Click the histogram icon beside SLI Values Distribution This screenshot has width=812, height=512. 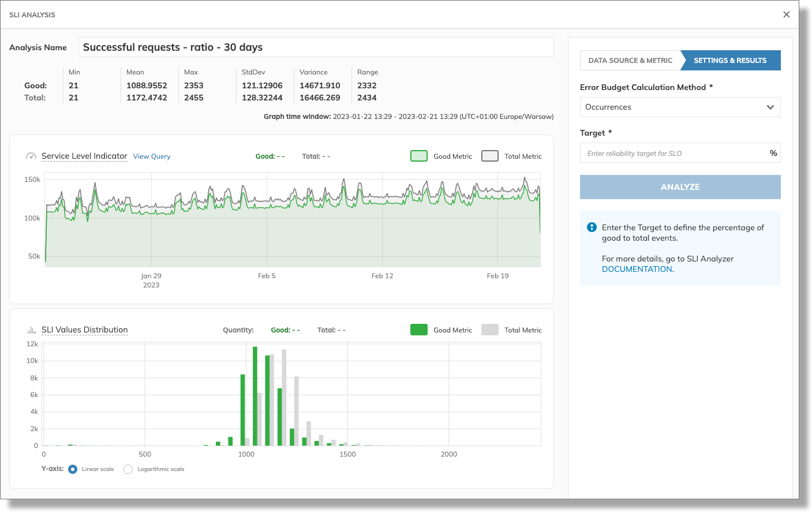click(x=32, y=330)
